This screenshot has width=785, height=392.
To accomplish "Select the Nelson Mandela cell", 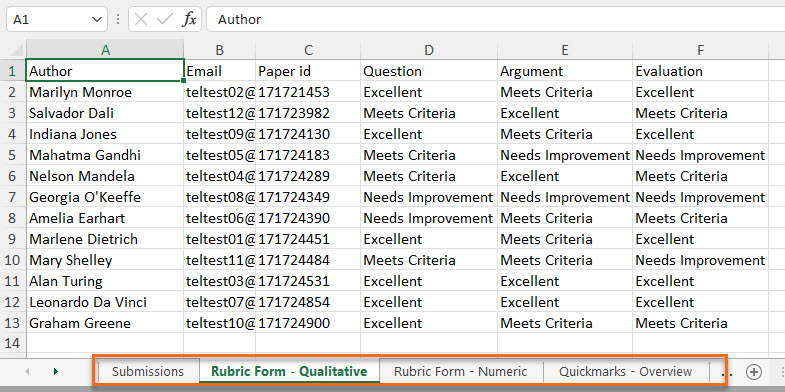I will (x=105, y=176).
